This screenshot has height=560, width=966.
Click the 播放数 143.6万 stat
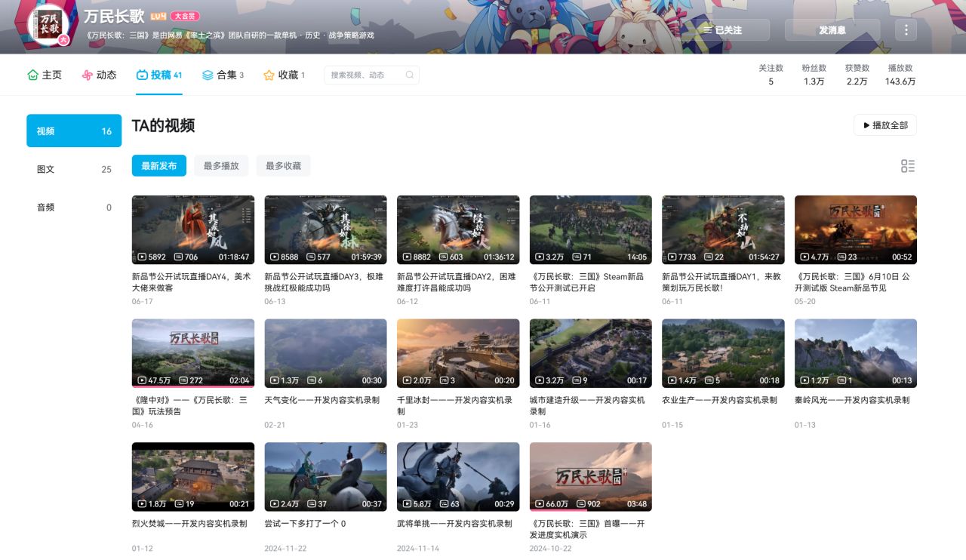tap(900, 75)
